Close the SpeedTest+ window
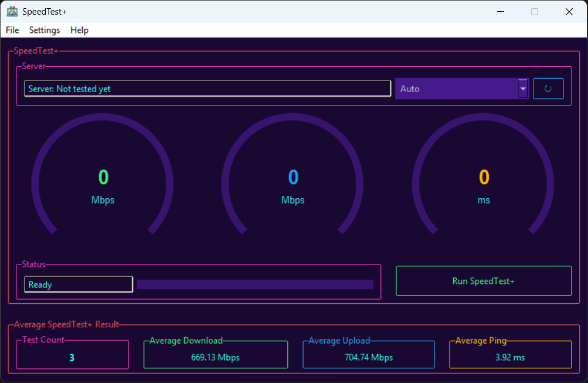 pos(569,12)
